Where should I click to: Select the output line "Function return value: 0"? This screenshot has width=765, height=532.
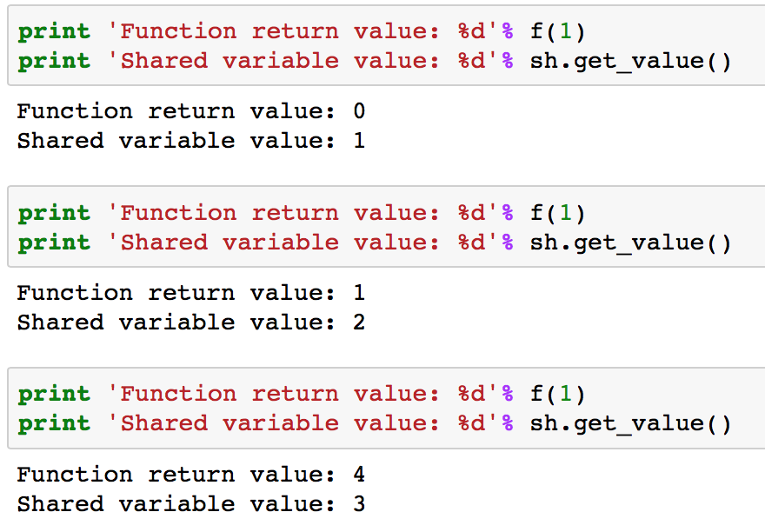pyautogui.click(x=191, y=111)
